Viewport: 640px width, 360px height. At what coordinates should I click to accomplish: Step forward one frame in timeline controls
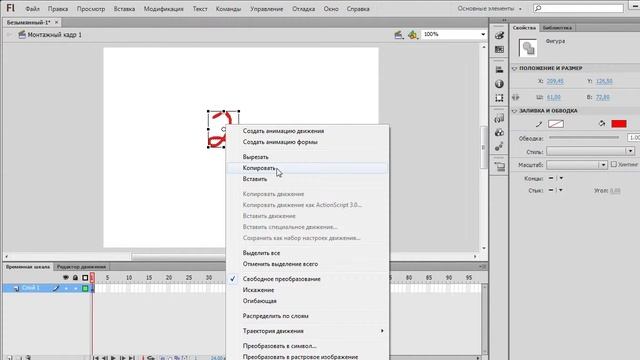click(x=122, y=358)
